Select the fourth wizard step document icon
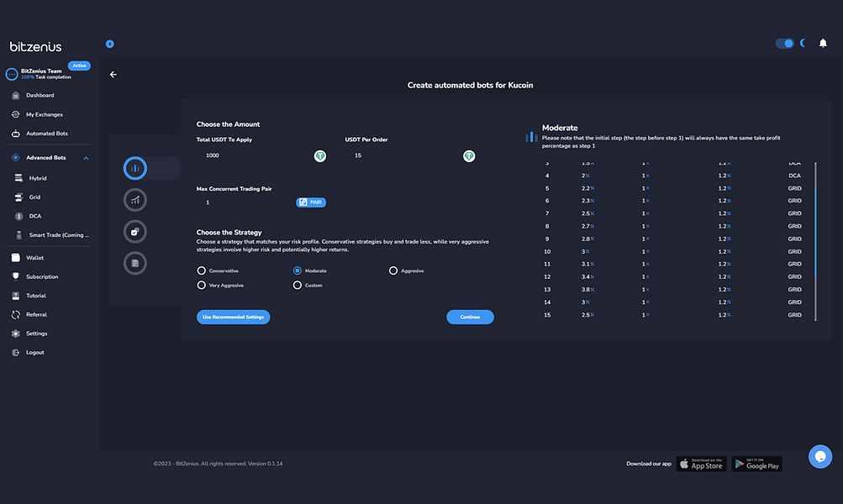Viewport: 843px width, 504px height. pos(135,263)
